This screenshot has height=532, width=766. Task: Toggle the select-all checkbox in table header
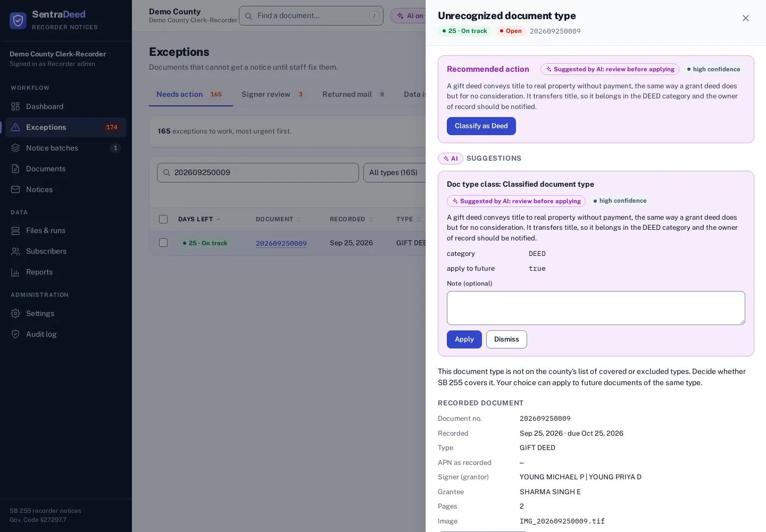pyautogui.click(x=163, y=219)
